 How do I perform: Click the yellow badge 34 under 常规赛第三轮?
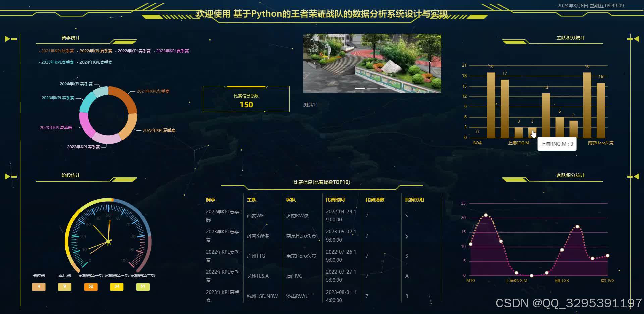(x=117, y=287)
